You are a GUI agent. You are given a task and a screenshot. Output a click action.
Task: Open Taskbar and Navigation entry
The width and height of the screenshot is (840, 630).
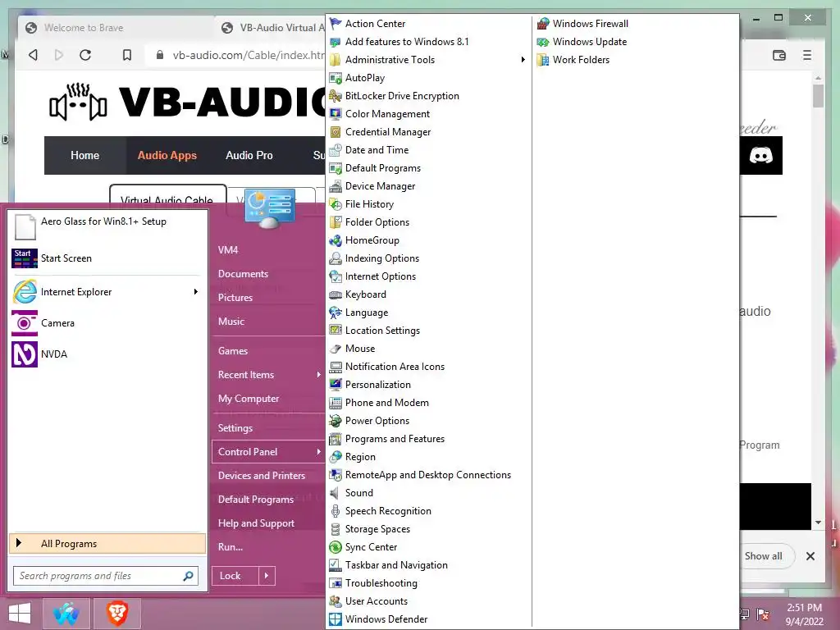(396, 565)
